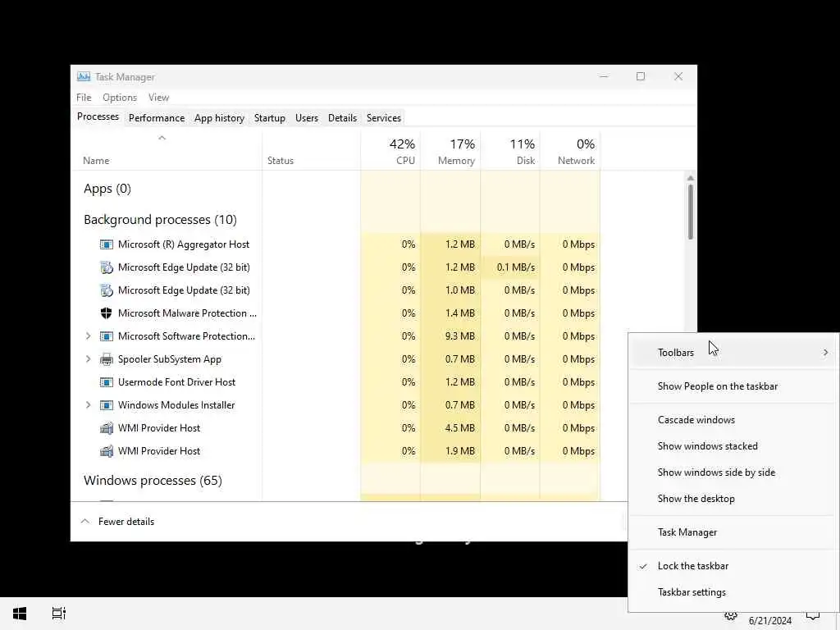Screen dimensions: 840x630
Task: Open the Options menu
Action: [120, 98]
